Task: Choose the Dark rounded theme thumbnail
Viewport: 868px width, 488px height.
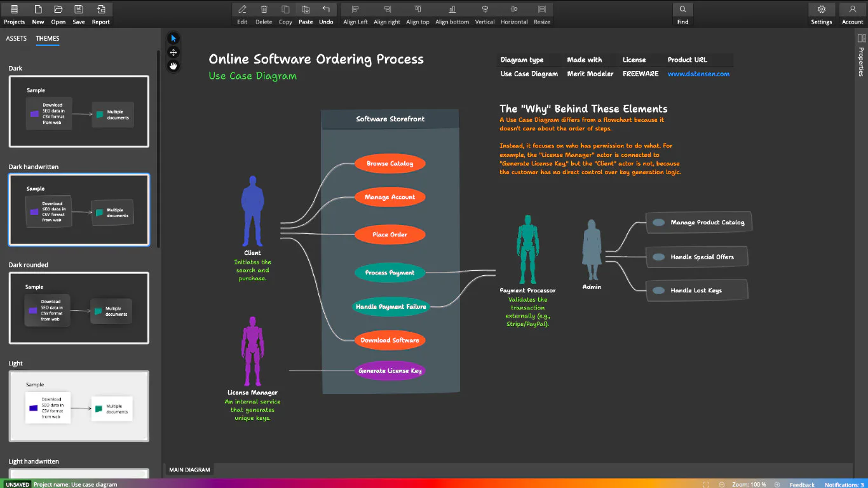Action: [79, 308]
